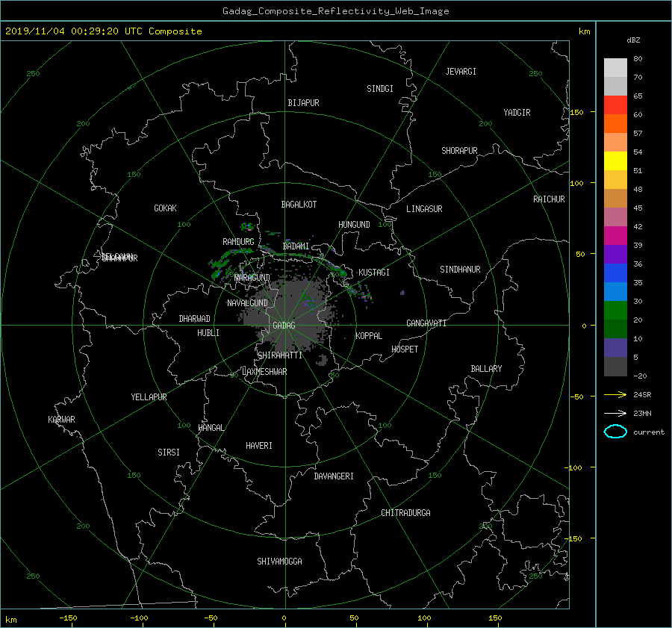Click the LINGASUR city label
672x628 pixels.
(424, 209)
